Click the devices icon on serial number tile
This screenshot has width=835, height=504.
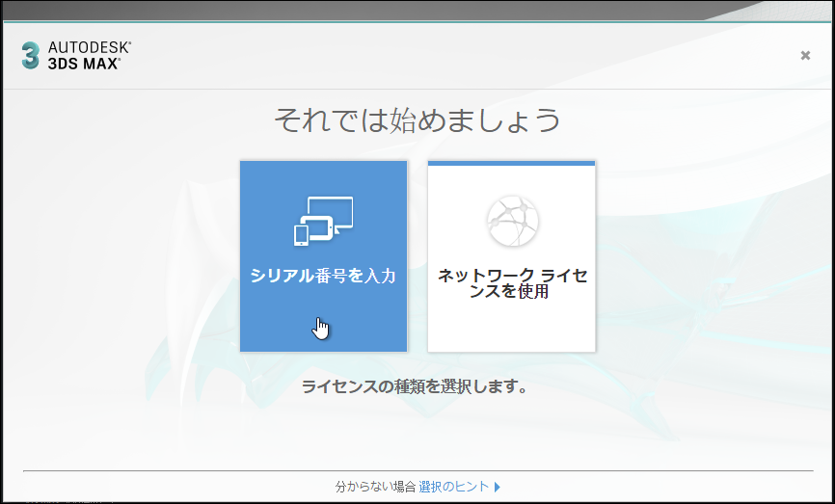coord(323,221)
